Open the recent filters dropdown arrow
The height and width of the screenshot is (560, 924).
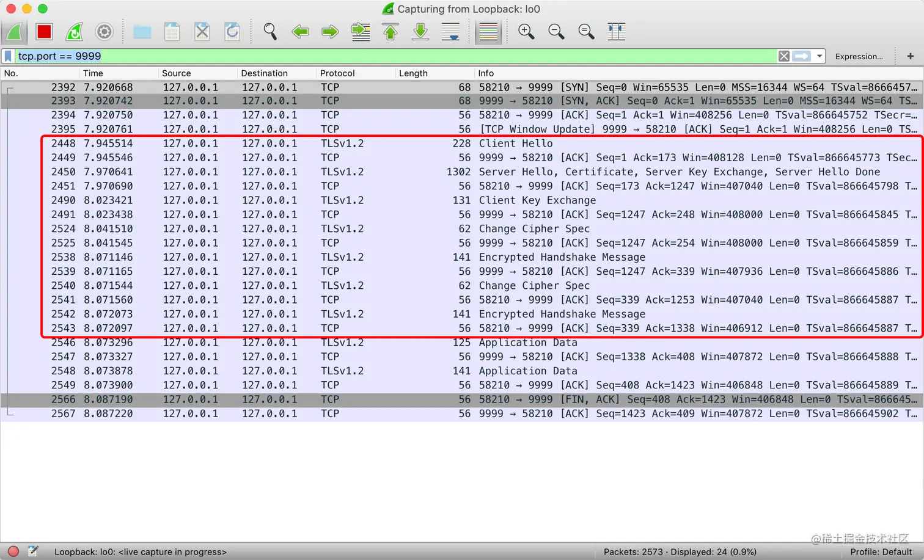820,56
